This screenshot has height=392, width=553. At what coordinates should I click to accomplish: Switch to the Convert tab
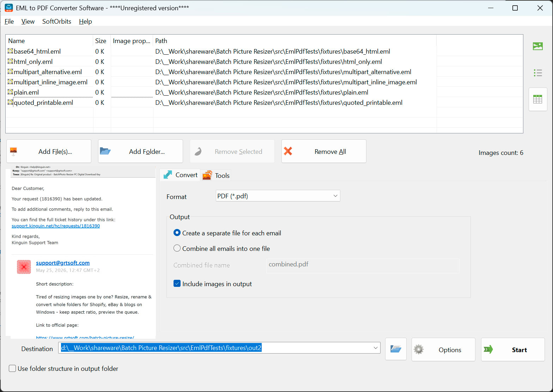click(180, 175)
